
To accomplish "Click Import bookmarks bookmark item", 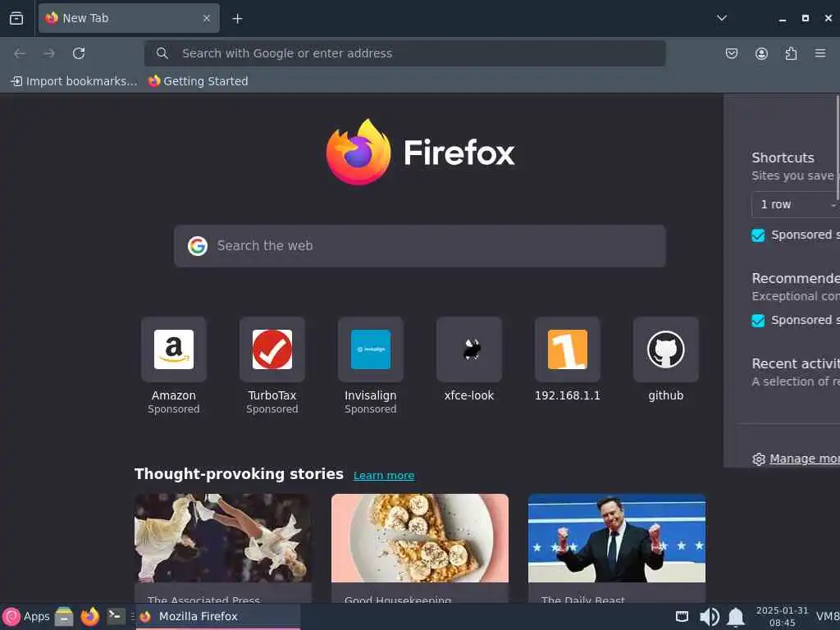I will 74,81.
